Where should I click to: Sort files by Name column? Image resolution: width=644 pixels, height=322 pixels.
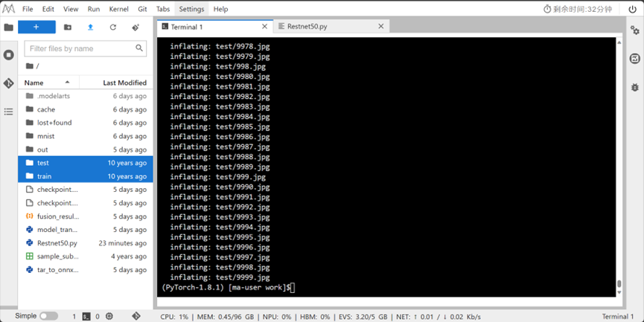(48, 83)
